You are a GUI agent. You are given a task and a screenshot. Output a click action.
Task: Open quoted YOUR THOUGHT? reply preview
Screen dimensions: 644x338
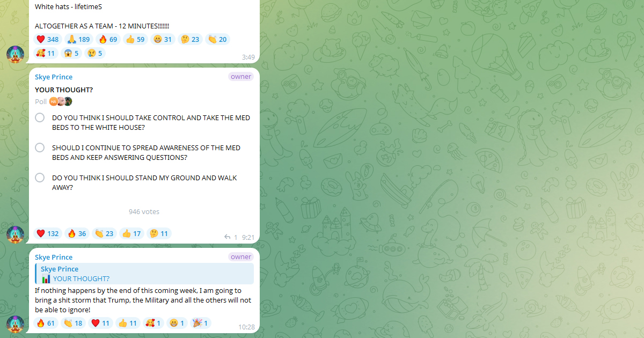point(144,274)
